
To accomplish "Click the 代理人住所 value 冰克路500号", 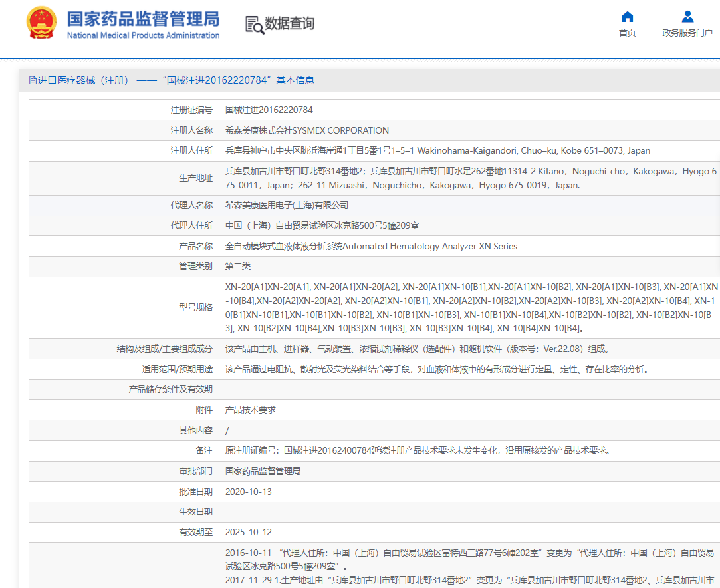I will 322,225.
